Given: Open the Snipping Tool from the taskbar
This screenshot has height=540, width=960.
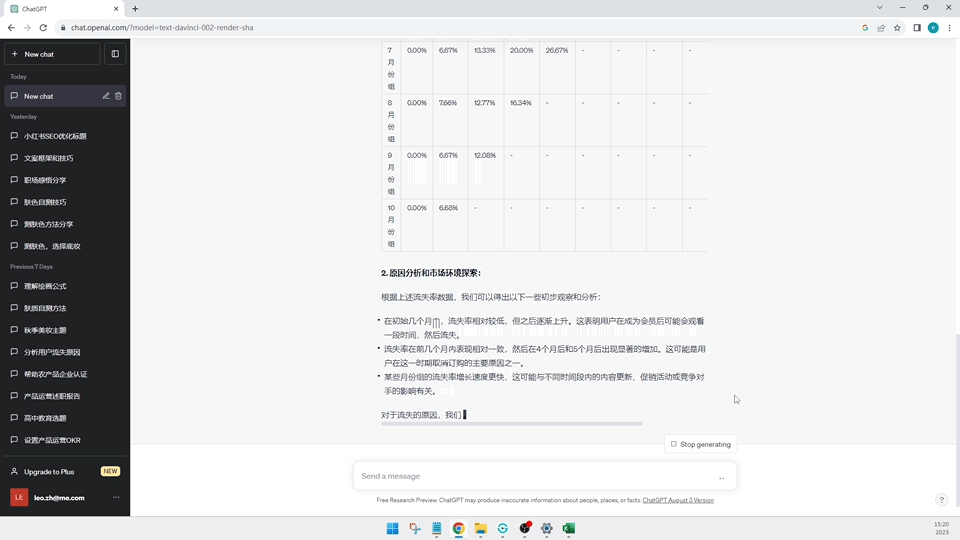Looking at the screenshot, I should pos(414,528).
